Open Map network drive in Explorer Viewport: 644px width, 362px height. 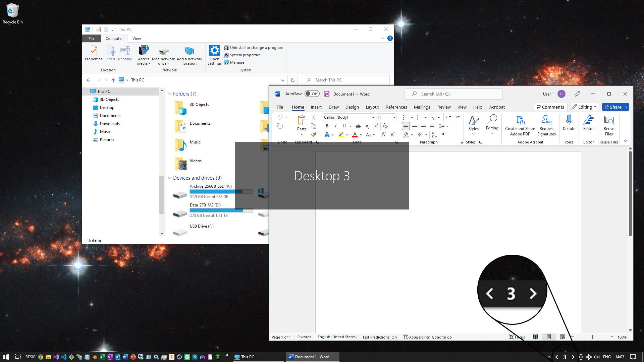point(163,55)
